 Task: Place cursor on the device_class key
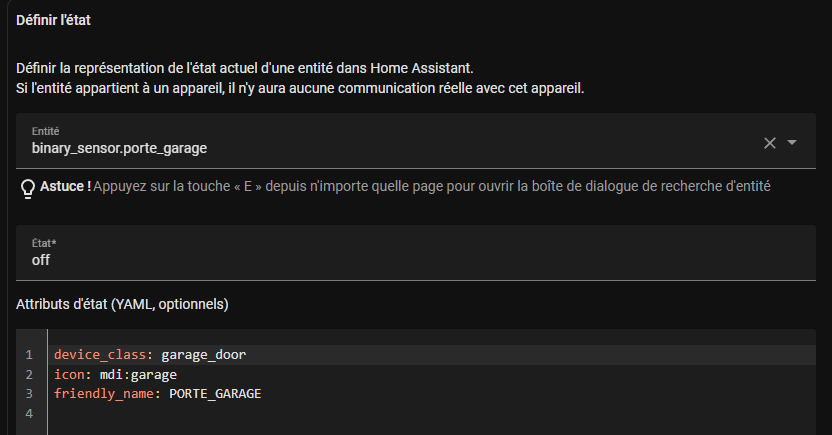pos(100,354)
